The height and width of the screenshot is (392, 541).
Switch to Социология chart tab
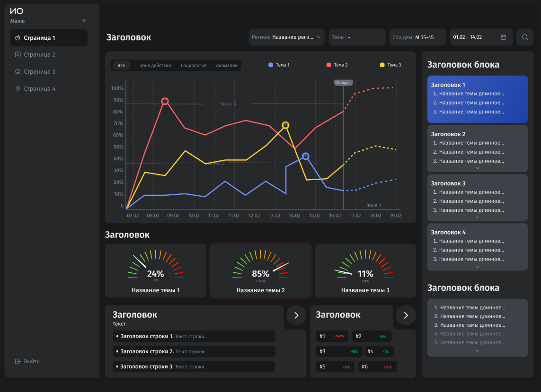point(194,66)
